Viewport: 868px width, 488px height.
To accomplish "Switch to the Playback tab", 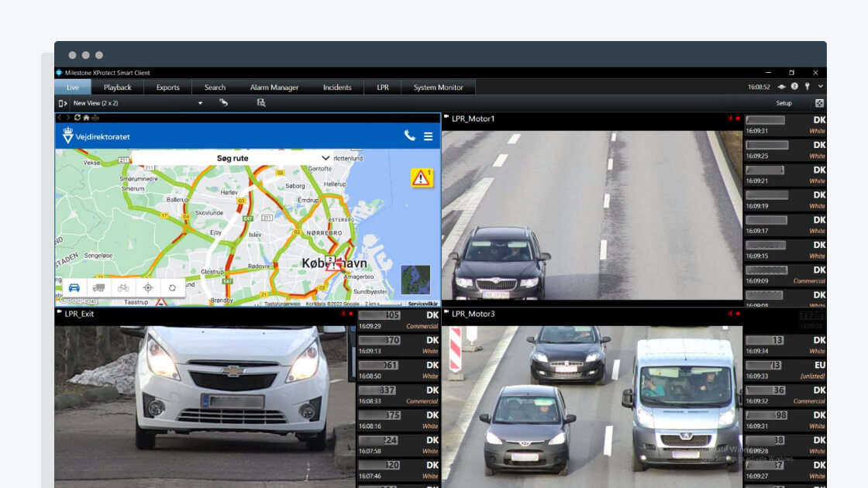I will 118,88.
